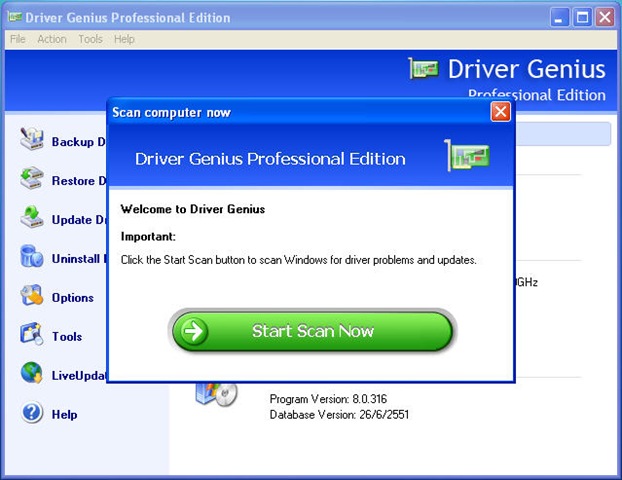
Task: Click the green arrow icon in scan button
Action: pyautogui.click(x=194, y=331)
